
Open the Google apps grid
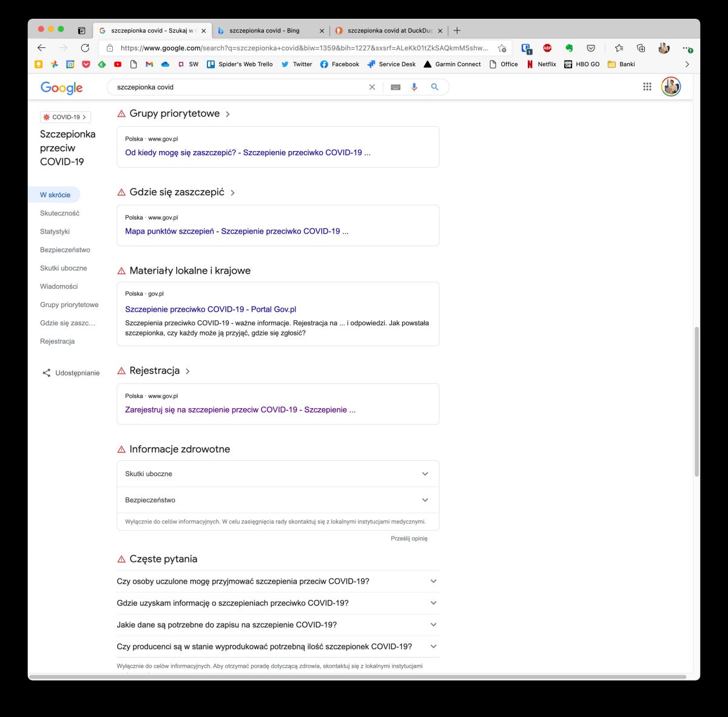(x=647, y=87)
